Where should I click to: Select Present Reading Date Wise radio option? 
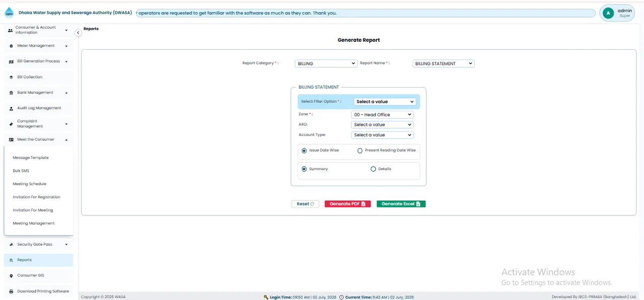point(360,151)
